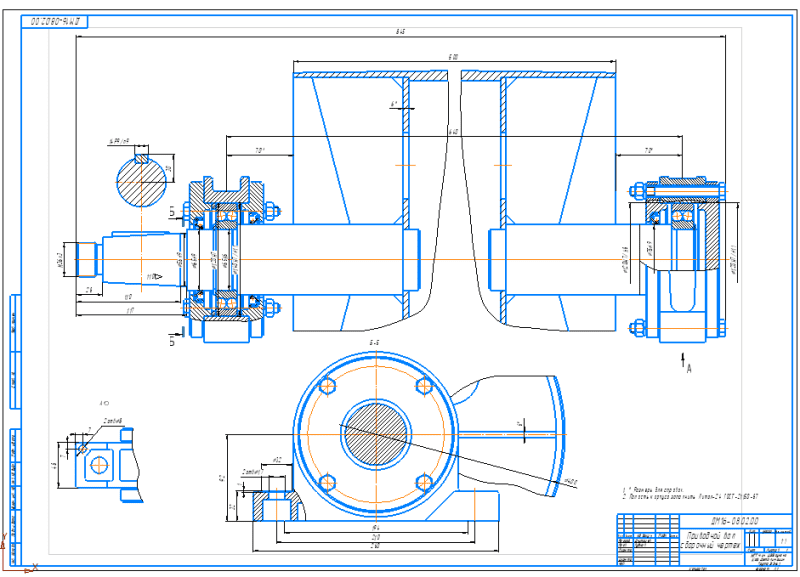
Task: Select the hatched keyway shaft cross-section
Action: pyautogui.click(x=142, y=180)
